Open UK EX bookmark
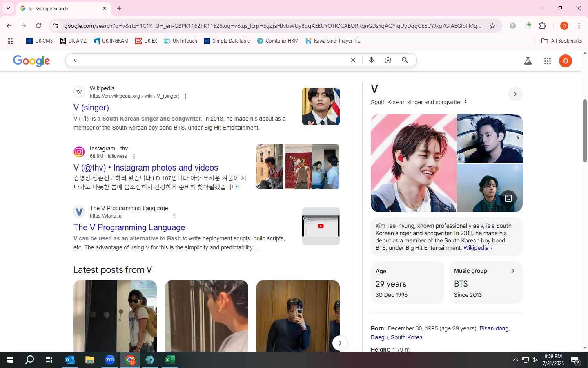588x368 pixels. coord(146,41)
